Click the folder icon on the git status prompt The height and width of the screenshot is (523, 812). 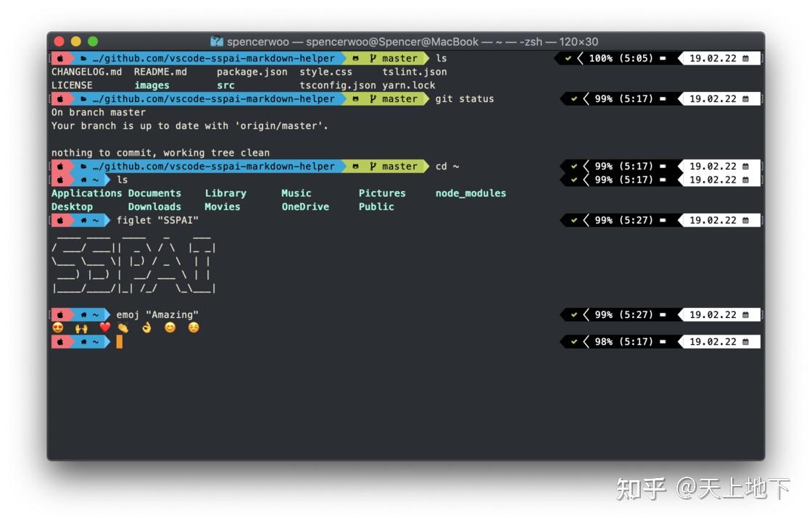click(83, 99)
